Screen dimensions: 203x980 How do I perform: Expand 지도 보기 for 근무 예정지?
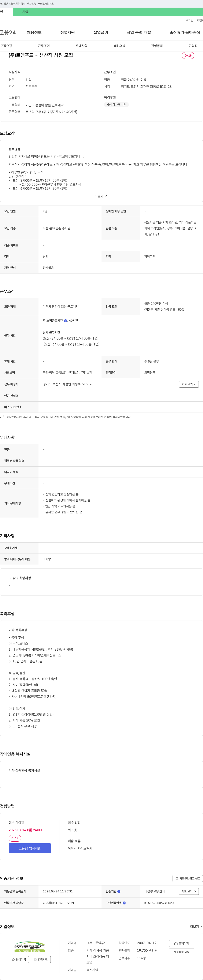tap(189, 384)
